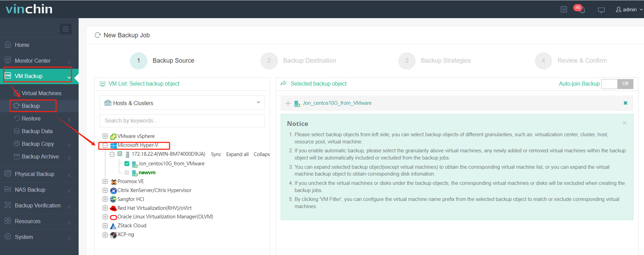Click the Sangfor HCI icon
Screen dimensions: 644x255
click(113, 199)
